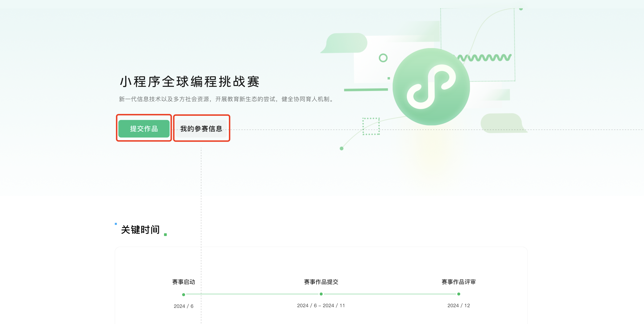
Task: Click the small hollow green ring
Action: [x=383, y=58]
